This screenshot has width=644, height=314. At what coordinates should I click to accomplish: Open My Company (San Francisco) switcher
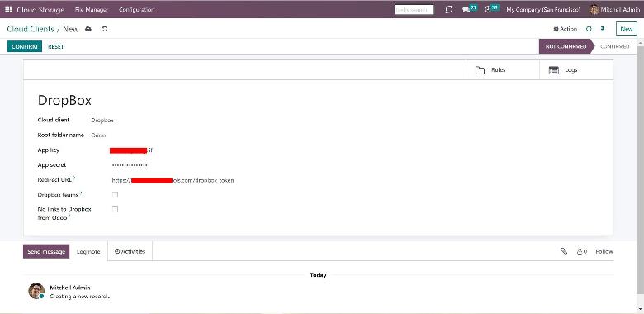(x=543, y=9)
